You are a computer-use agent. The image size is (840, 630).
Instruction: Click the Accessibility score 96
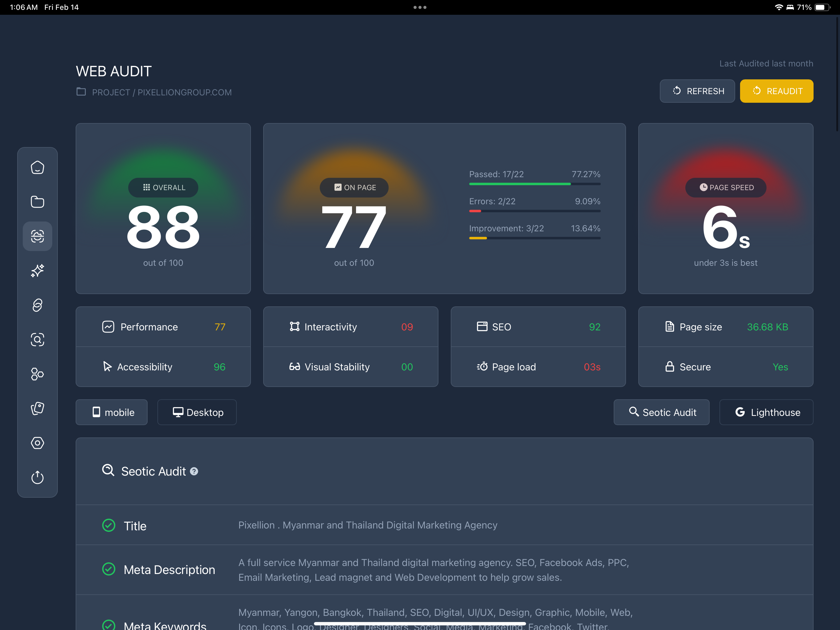[x=220, y=367]
